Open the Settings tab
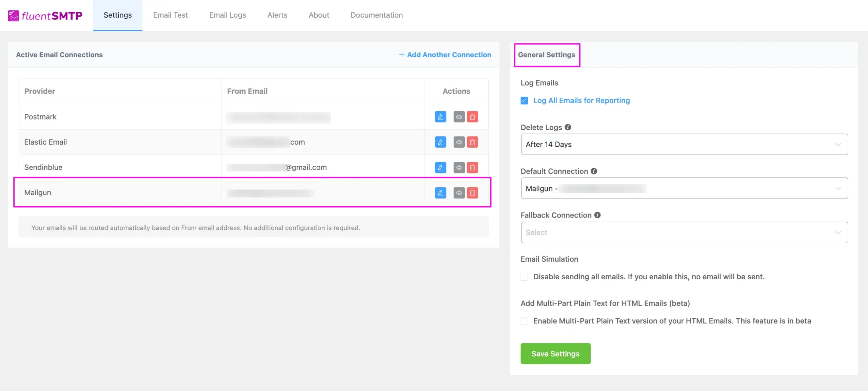The width and height of the screenshot is (868, 391). coord(118,15)
